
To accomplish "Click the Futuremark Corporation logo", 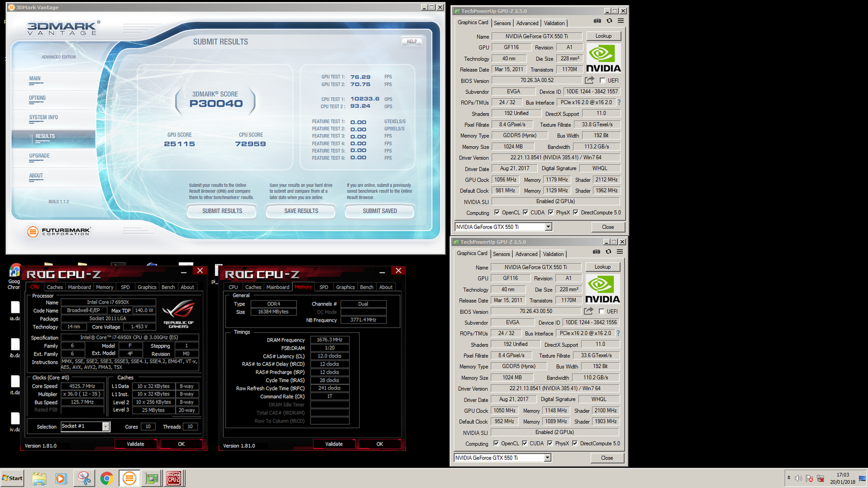I will click(x=59, y=231).
